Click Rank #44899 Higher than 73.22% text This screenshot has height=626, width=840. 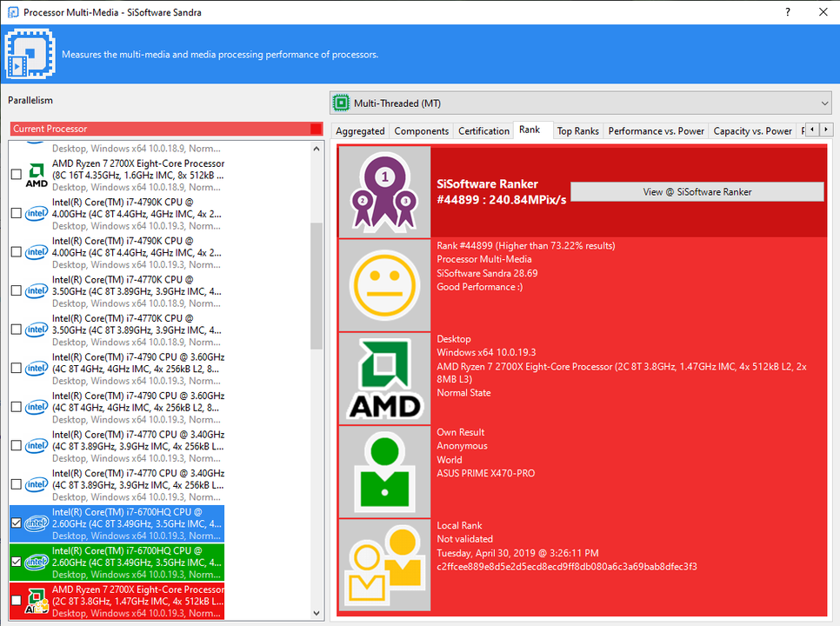pos(525,246)
